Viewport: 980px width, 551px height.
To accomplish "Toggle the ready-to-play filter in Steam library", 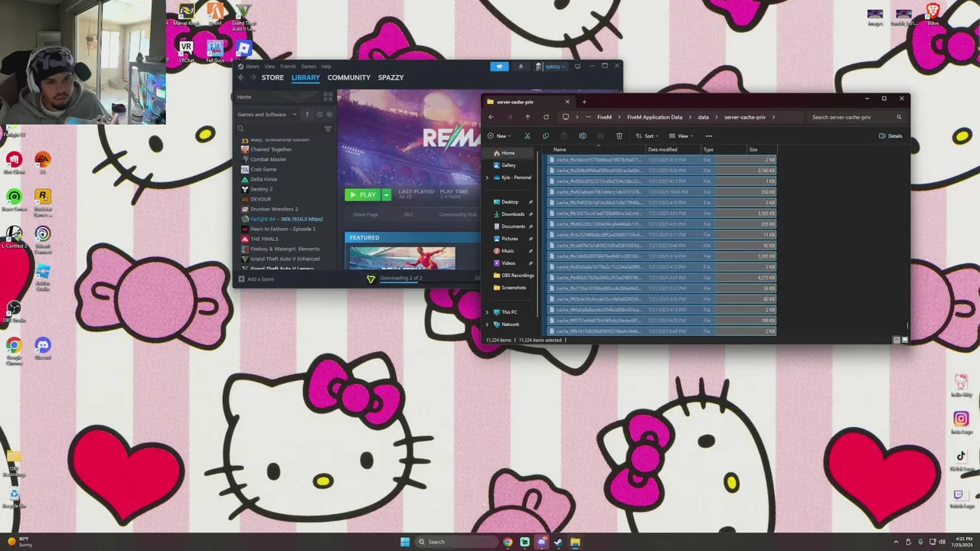I will [x=329, y=115].
